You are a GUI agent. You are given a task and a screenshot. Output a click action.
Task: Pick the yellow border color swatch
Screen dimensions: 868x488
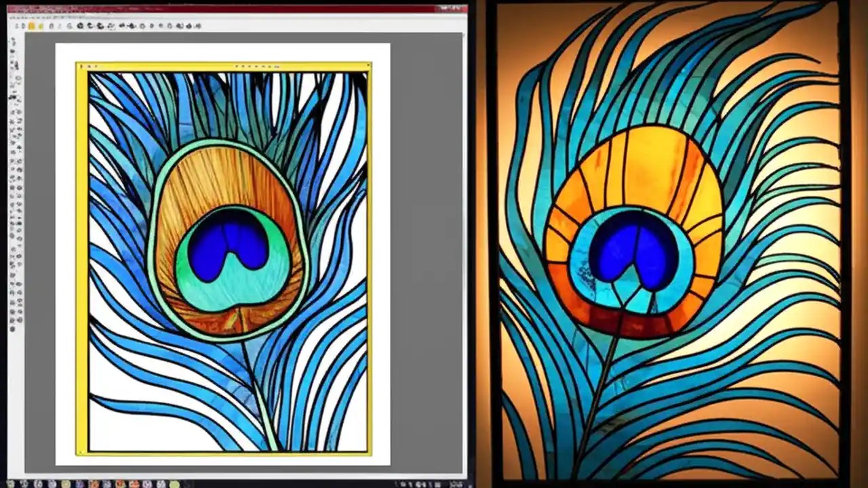pyautogui.click(x=32, y=26)
